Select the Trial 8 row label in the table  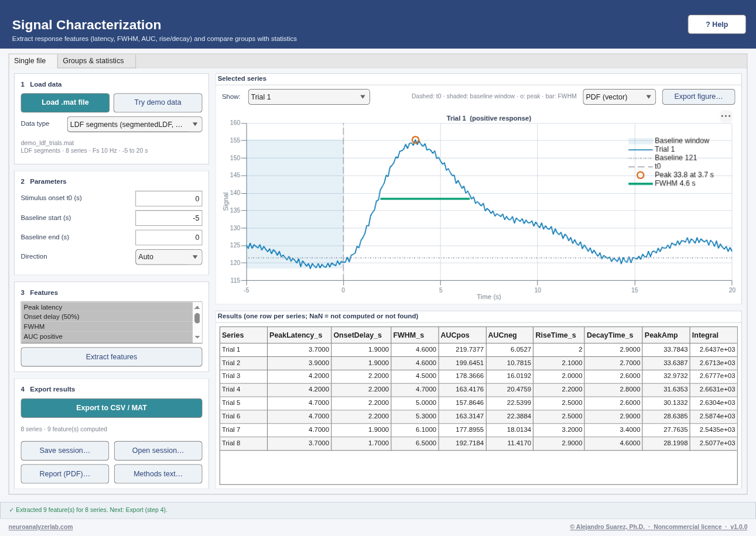tap(244, 444)
